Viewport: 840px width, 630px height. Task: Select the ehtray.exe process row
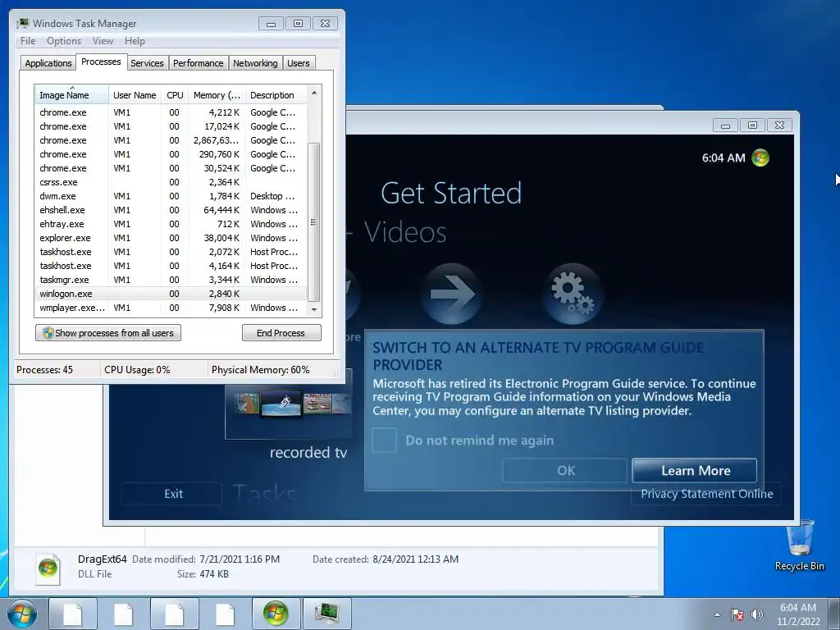pyautogui.click(x=171, y=224)
